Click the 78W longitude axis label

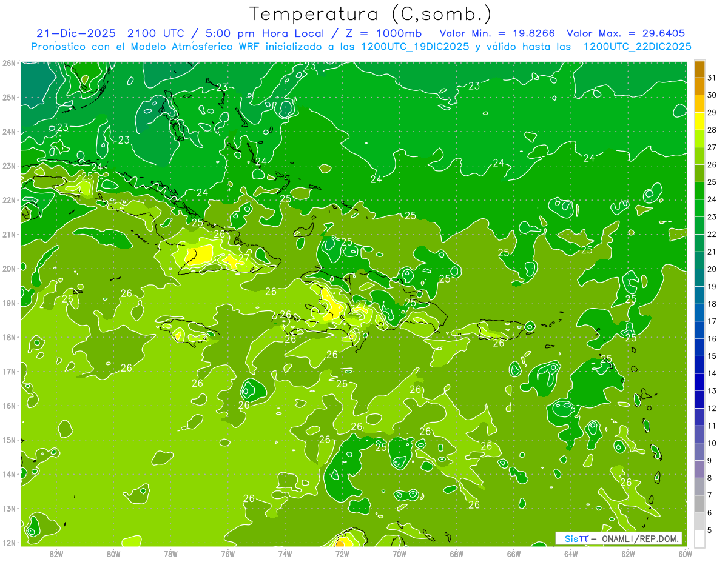[x=170, y=554]
